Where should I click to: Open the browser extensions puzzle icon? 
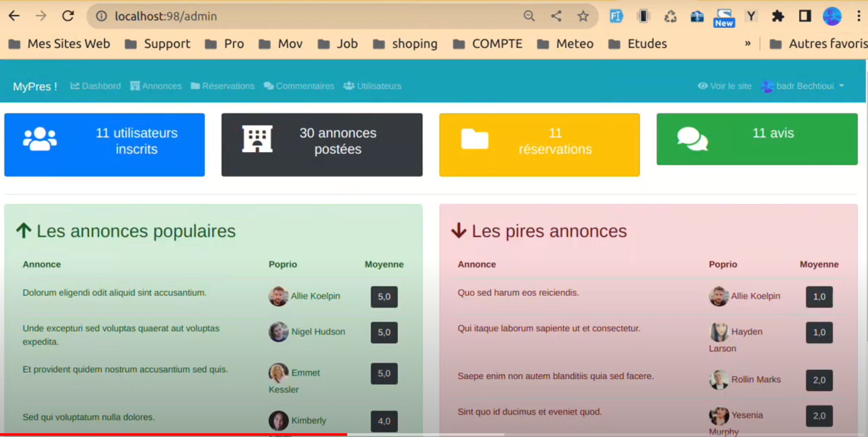(x=778, y=16)
